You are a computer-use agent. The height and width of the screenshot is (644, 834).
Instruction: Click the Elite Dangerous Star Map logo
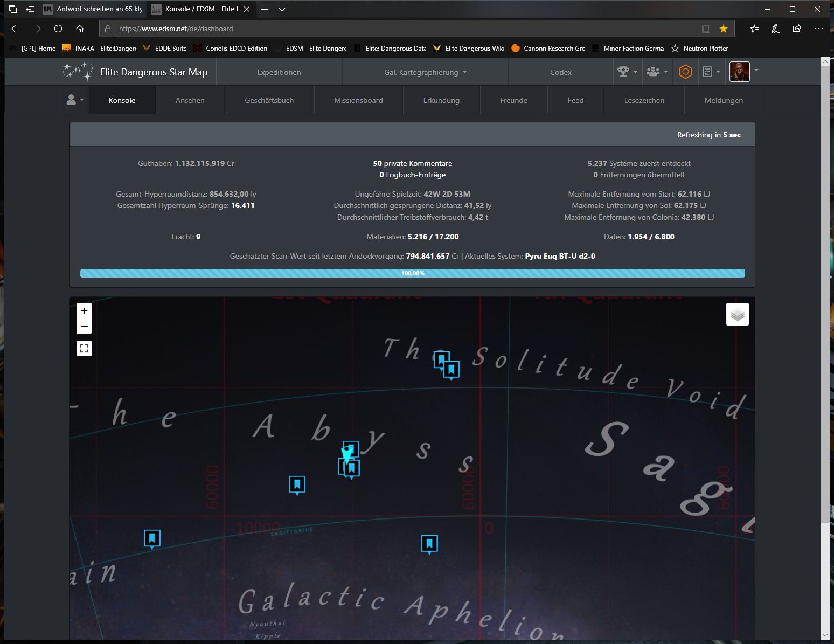pos(135,72)
